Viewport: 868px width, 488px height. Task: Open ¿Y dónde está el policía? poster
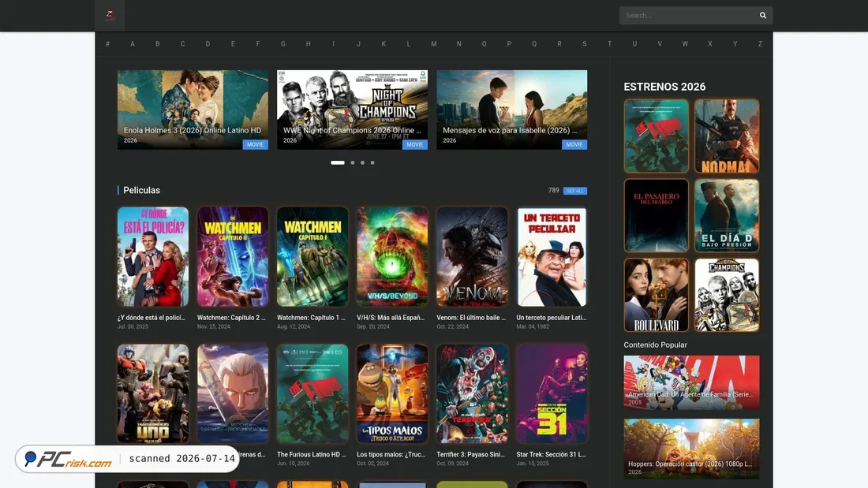[153, 257]
